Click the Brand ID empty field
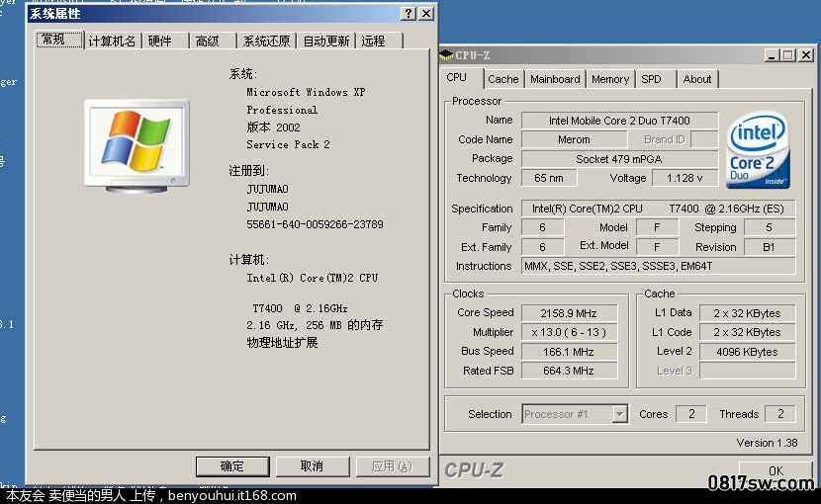Screen dimensions: 821x504 click(704, 139)
